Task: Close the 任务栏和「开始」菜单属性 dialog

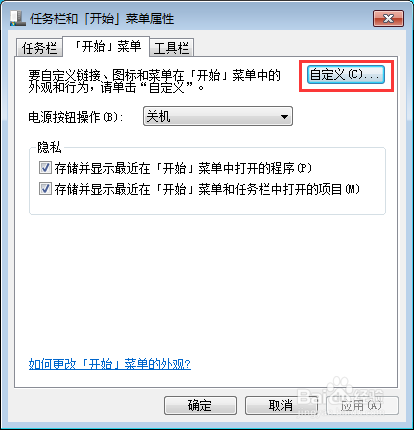Action: click(x=388, y=18)
